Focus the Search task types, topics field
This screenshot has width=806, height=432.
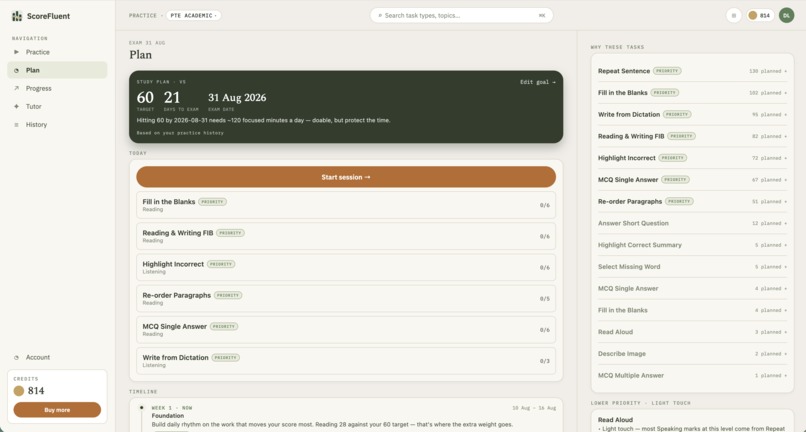[x=462, y=15]
